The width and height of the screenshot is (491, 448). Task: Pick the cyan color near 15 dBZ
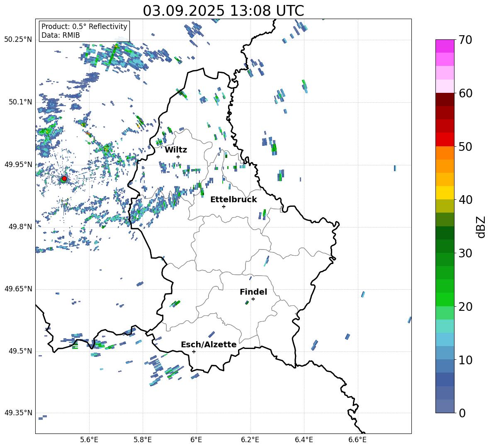pyautogui.click(x=445, y=326)
